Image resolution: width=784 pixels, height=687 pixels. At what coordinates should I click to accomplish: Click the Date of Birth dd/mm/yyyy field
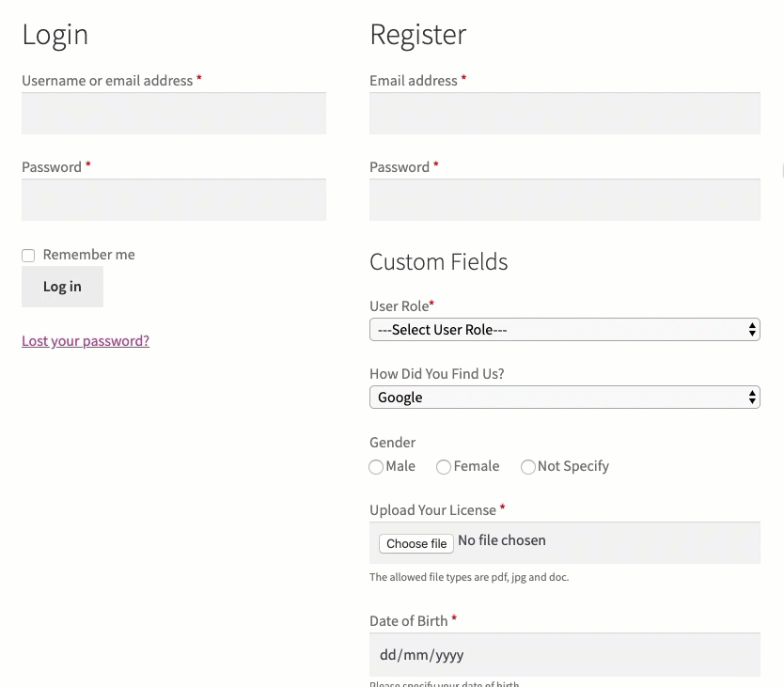tap(564, 654)
